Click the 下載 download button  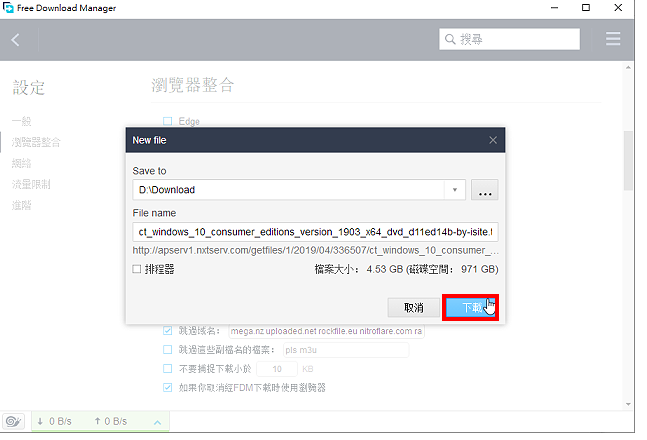click(470, 308)
